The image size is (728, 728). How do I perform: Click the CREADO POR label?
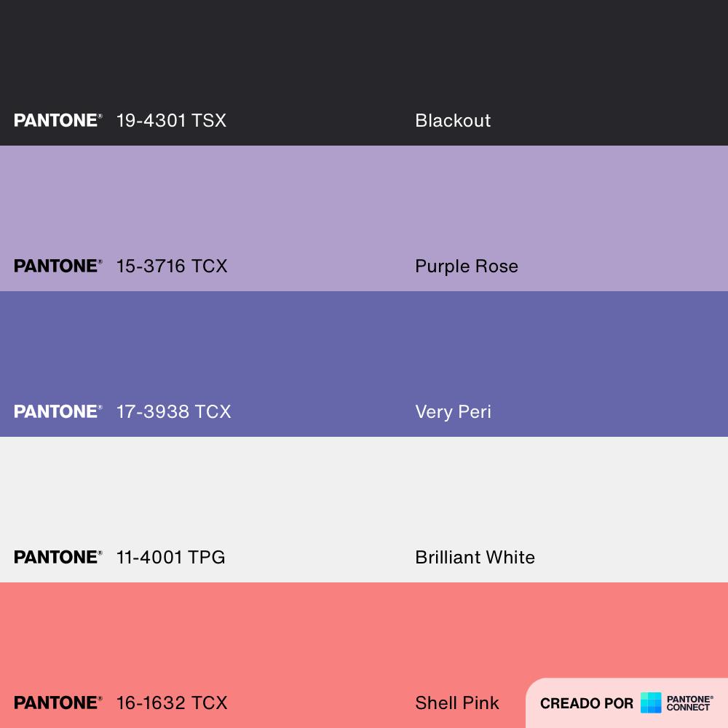(587, 703)
